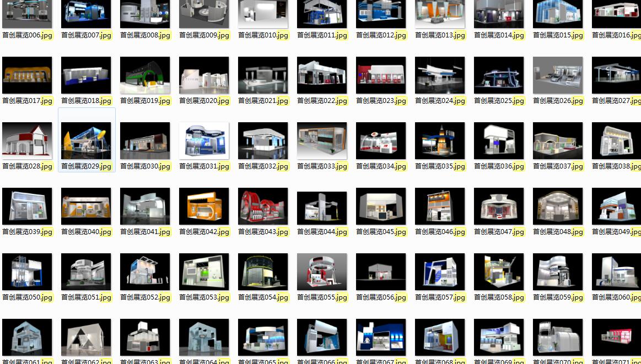Select the 首创展览026.jpg thumbnail
The image size is (641, 364).
click(558, 75)
